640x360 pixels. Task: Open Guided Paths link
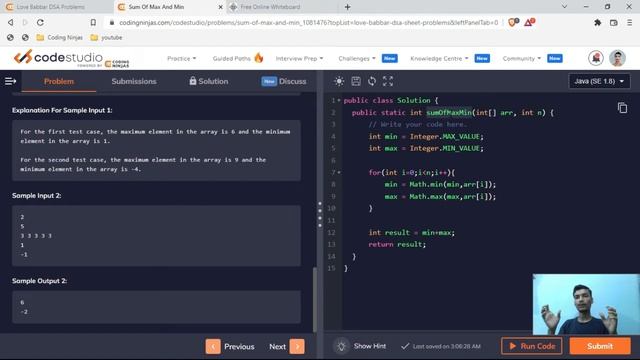(x=231, y=58)
